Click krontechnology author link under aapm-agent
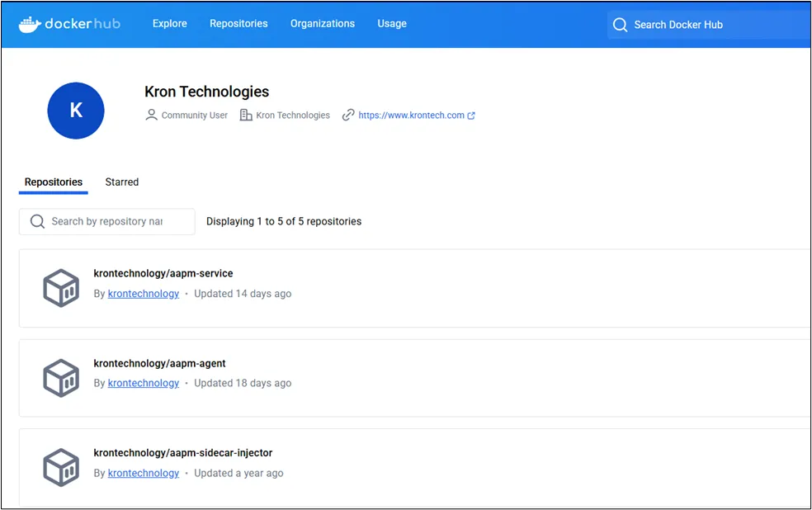The image size is (812, 510). (144, 383)
